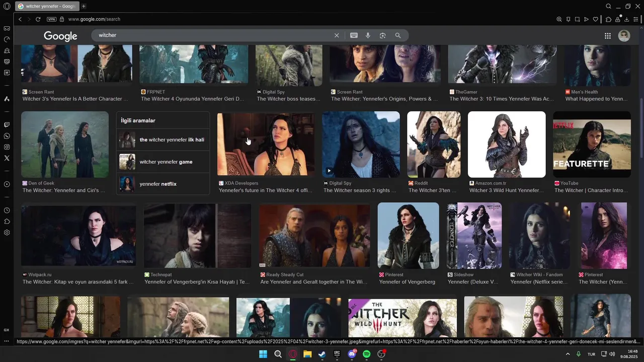Open Spotify from the taskbar
The width and height of the screenshot is (644, 362).
click(x=367, y=354)
